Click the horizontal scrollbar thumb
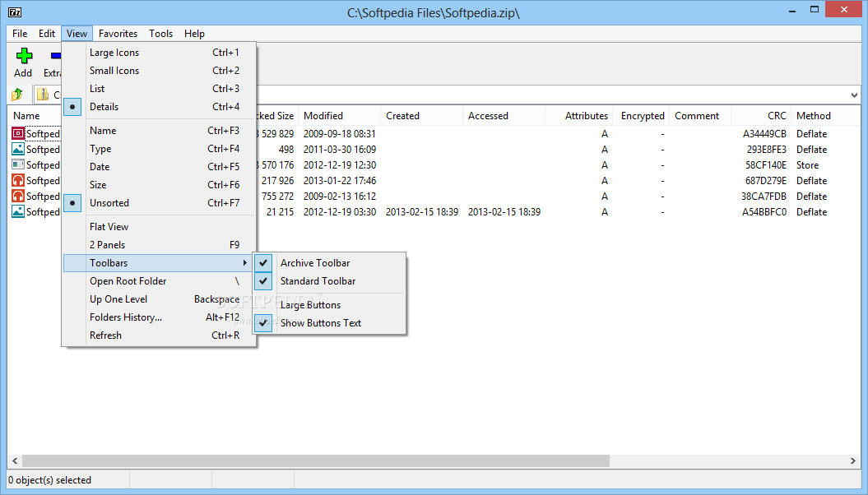868x495 pixels. [316, 460]
